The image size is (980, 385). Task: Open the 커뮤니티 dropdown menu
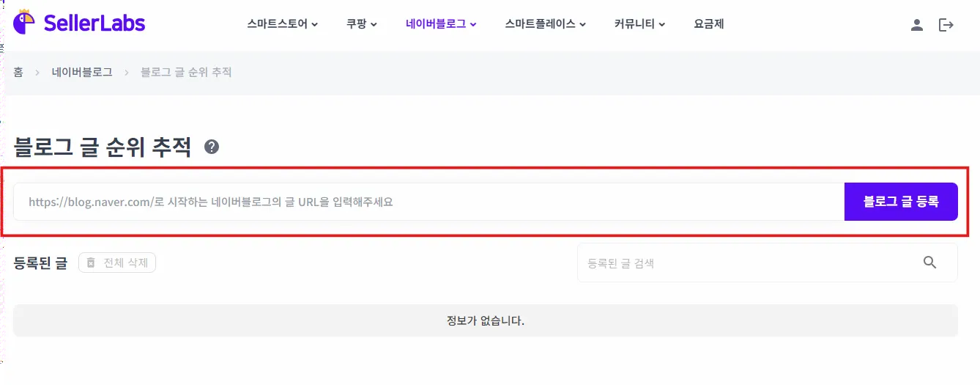click(639, 24)
